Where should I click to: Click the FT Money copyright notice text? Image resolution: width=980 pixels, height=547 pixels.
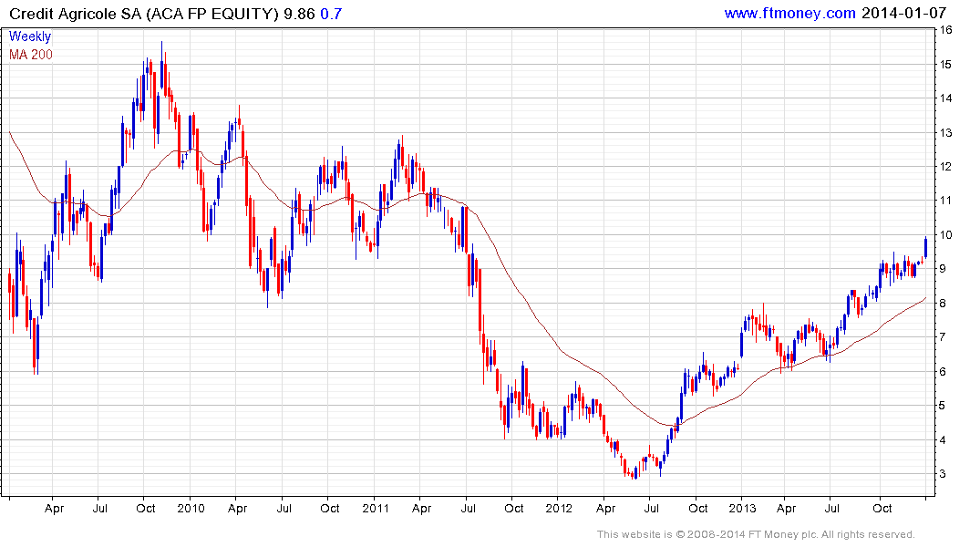(x=756, y=534)
